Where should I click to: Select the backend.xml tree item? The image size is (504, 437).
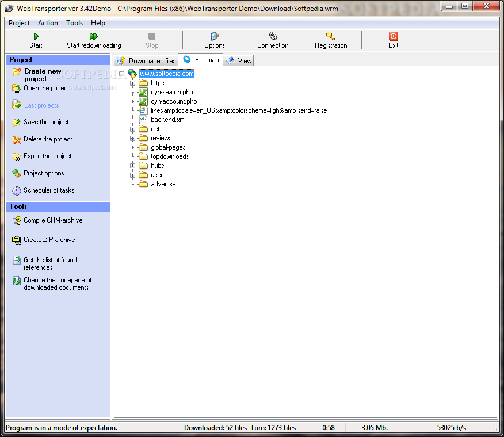(x=168, y=120)
